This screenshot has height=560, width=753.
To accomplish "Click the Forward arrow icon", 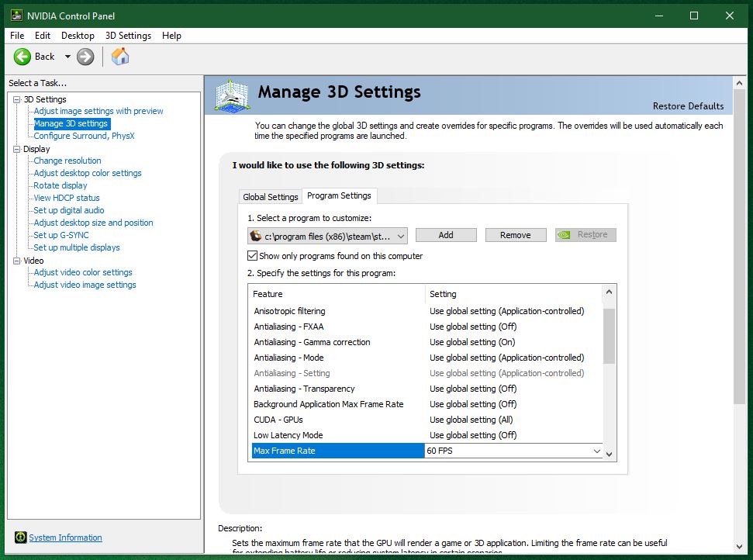I will pyautogui.click(x=85, y=57).
